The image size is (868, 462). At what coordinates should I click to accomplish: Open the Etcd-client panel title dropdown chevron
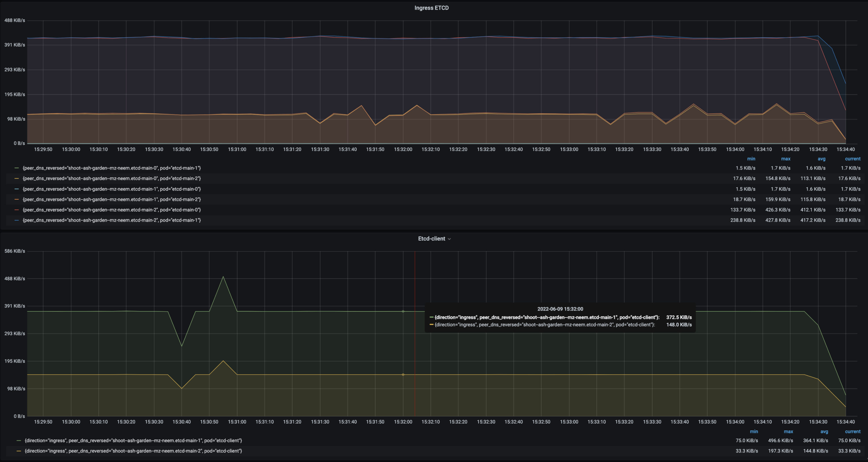449,239
